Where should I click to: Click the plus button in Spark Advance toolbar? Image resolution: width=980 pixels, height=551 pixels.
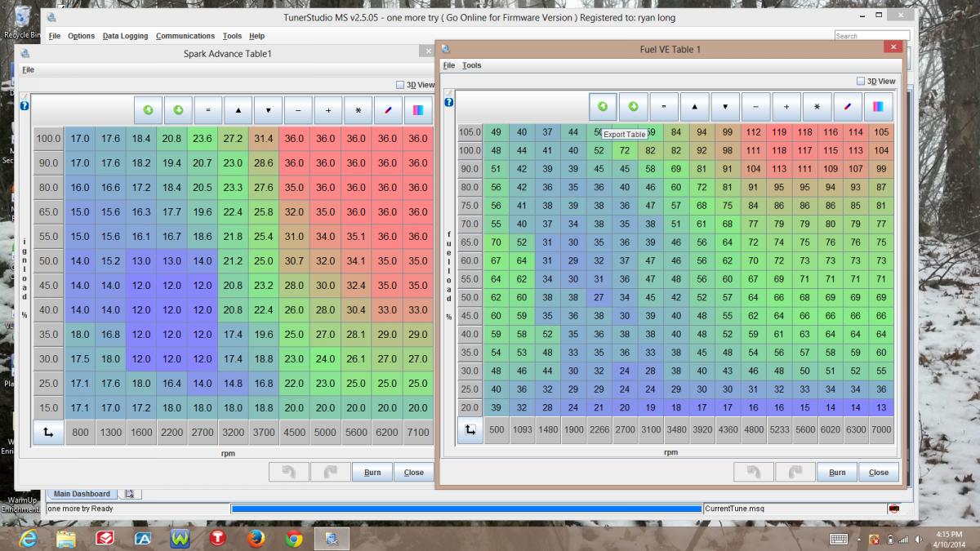tap(327, 110)
